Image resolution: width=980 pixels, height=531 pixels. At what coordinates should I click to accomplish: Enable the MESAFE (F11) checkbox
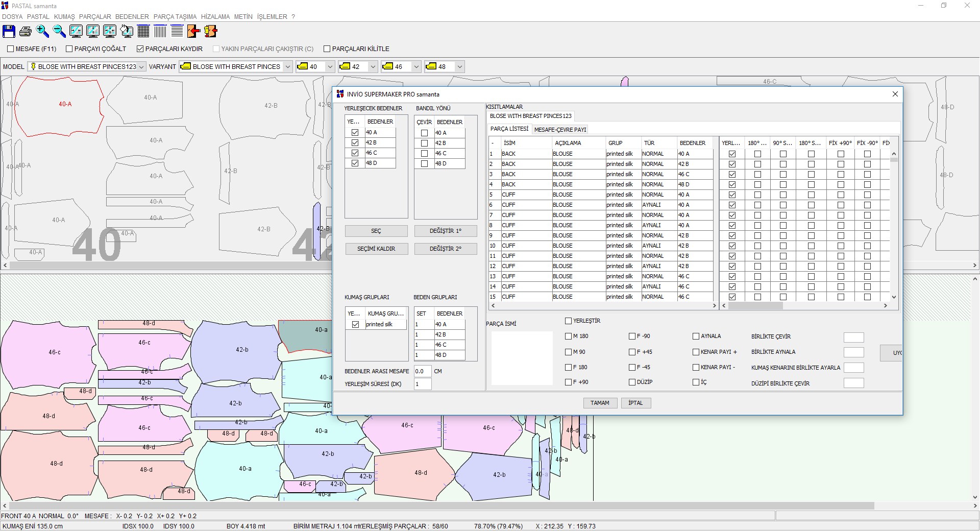(11, 49)
